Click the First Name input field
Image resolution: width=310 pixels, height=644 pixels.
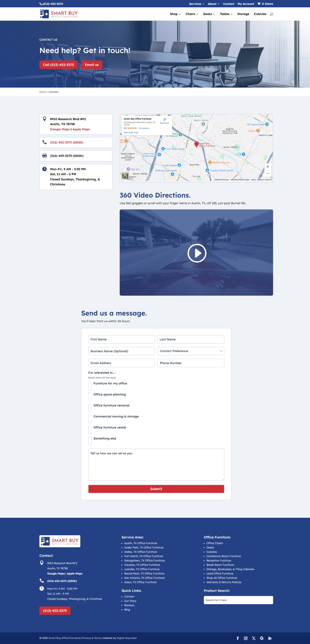(121, 339)
